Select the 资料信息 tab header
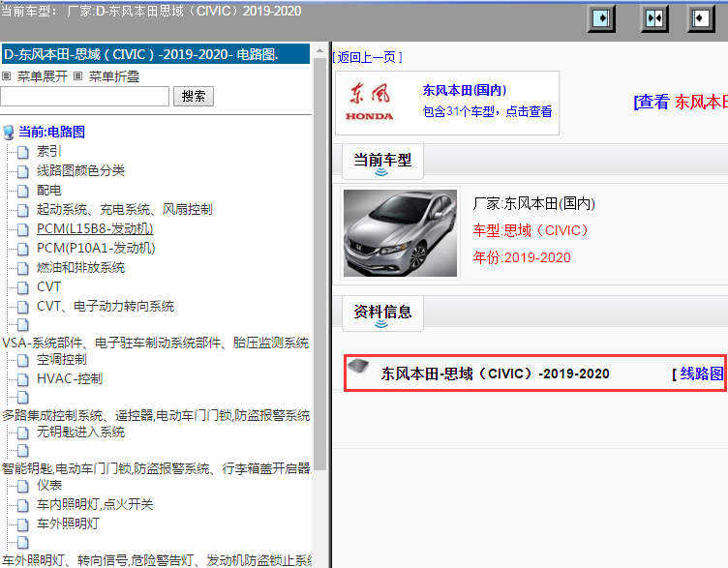The image size is (728, 568). point(382,313)
